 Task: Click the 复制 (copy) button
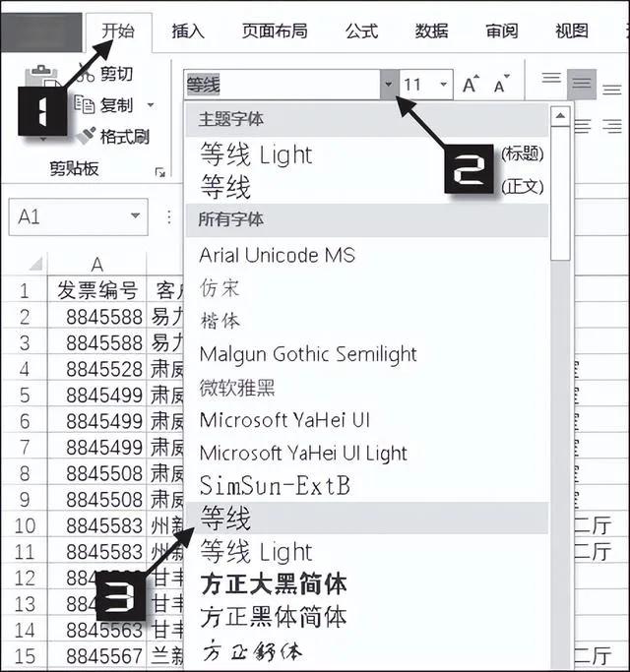pyautogui.click(x=104, y=105)
